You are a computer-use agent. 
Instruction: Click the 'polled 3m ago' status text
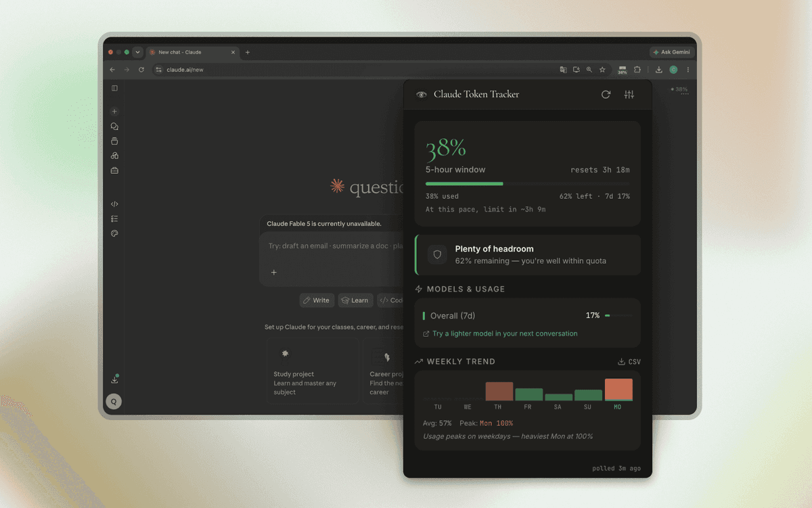click(616, 468)
